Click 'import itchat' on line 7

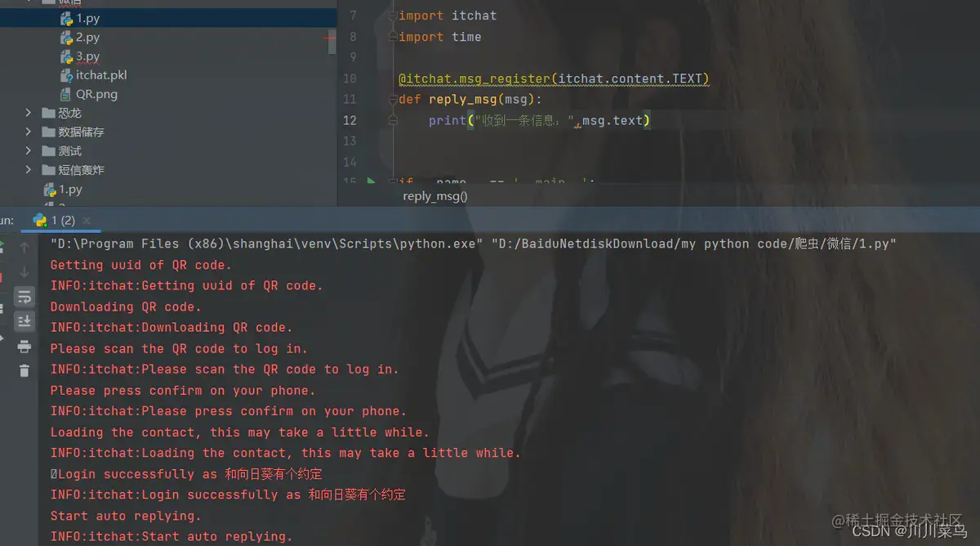click(448, 16)
